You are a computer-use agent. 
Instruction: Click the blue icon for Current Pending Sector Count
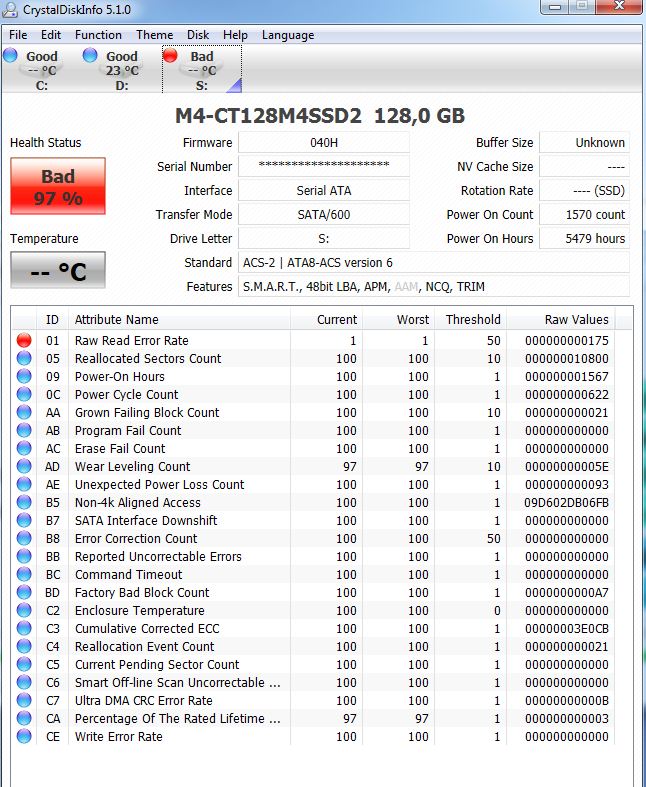coord(24,664)
